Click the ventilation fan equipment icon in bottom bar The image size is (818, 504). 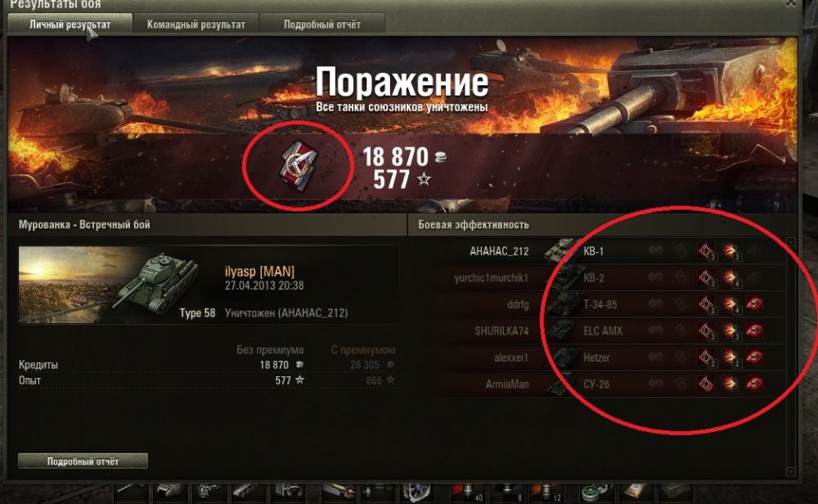pyautogui.click(x=416, y=493)
